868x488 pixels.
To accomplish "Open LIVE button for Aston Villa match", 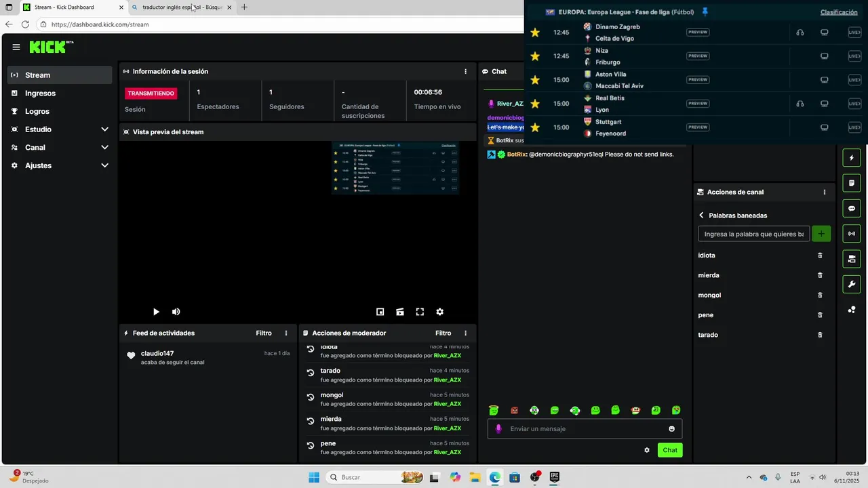I will click(854, 80).
